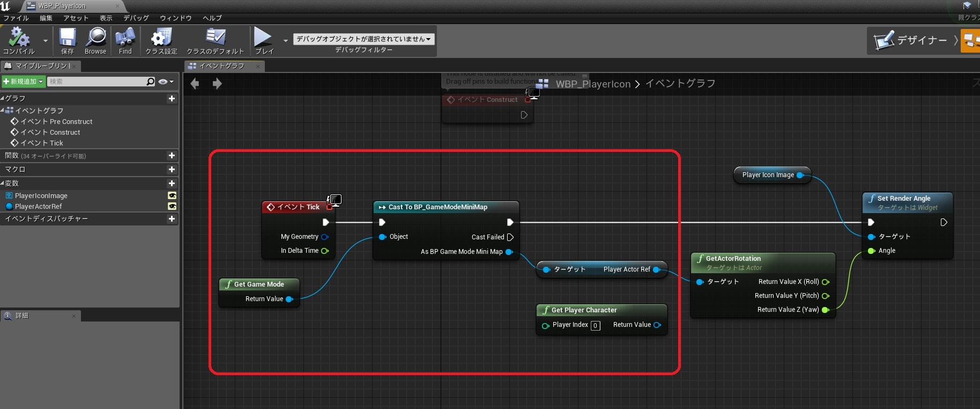980x409 pixels.
Task: Open Class Settings (クラス設定) icon
Action: click(x=161, y=41)
